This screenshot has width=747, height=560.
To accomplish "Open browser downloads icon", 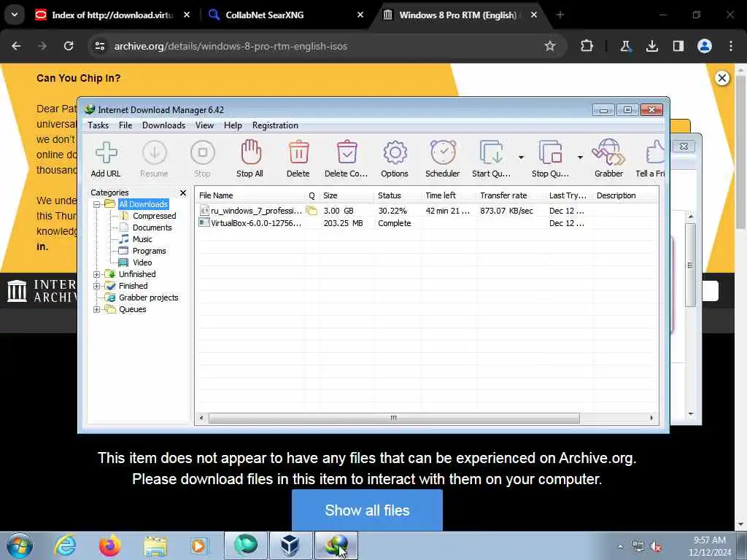I will 651,46.
